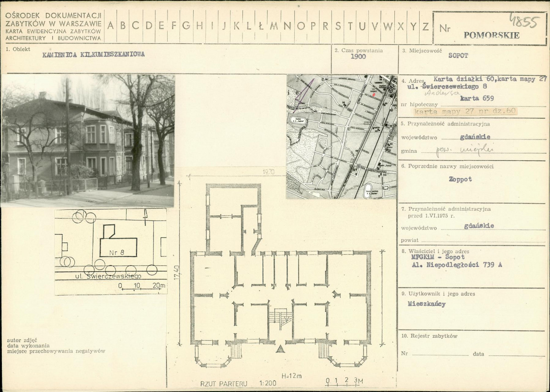Select letter S in the alphabet index
550x392 pixels.
(338, 26)
